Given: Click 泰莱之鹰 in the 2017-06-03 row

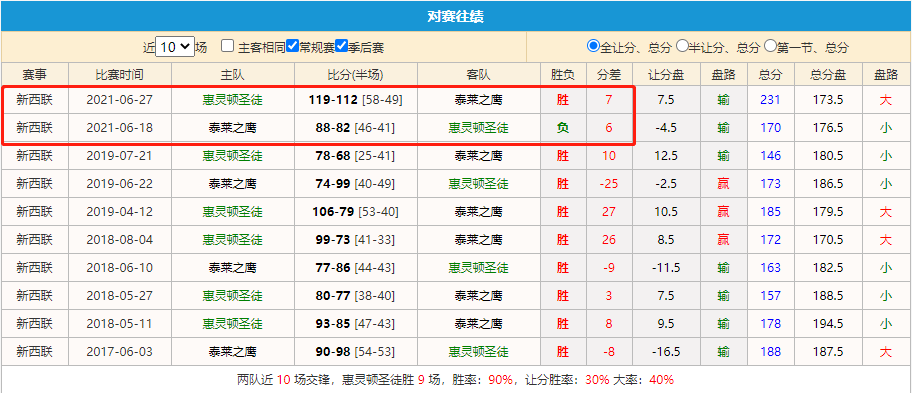Looking at the screenshot, I should (233, 351).
